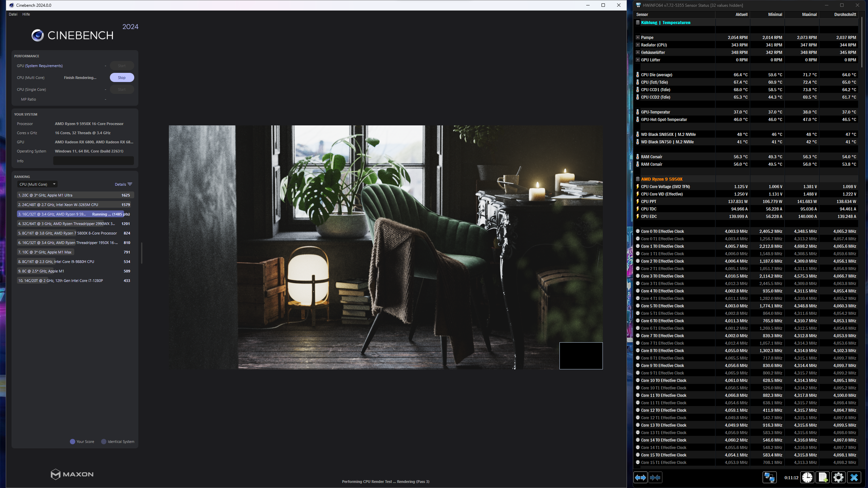Open HWiNFO sensor settings gear icon
This screenshot has width=868, height=488.
coord(838,477)
